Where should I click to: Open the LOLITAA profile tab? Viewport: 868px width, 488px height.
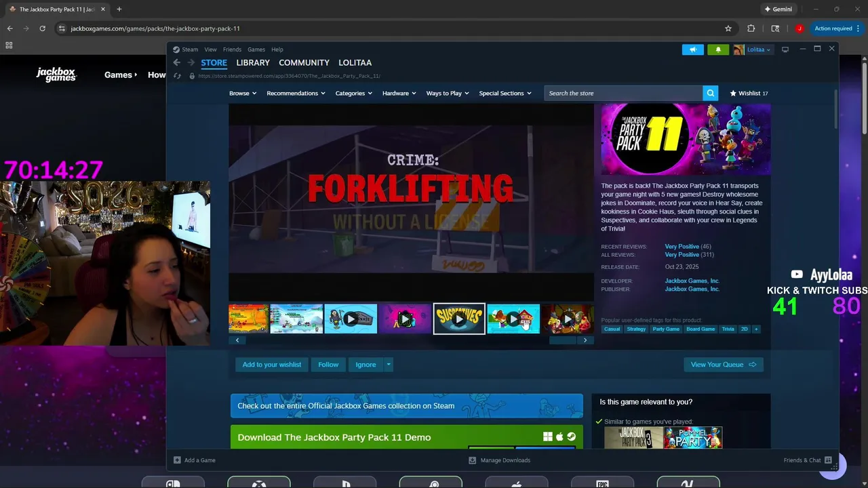[x=355, y=62]
